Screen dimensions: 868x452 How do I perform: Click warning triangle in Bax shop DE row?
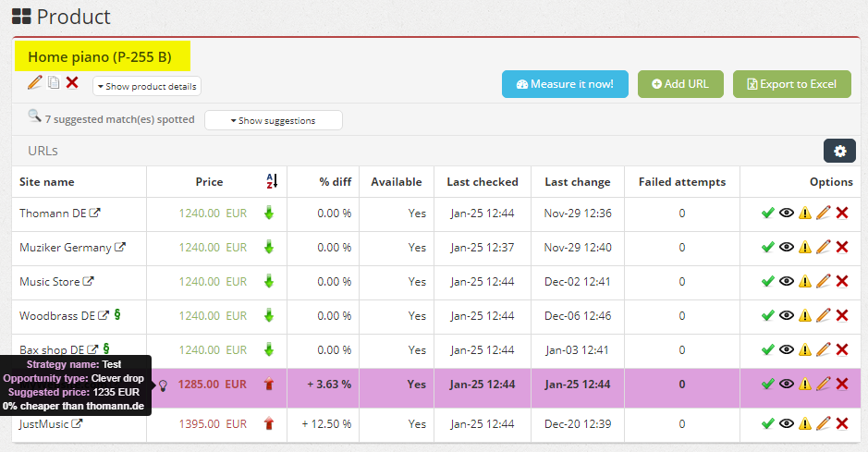(x=805, y=350)
